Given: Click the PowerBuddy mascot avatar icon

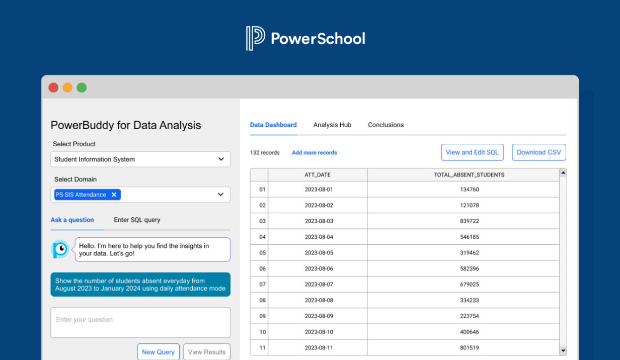Looking at the screenshot, I should (x=60, y=249).
